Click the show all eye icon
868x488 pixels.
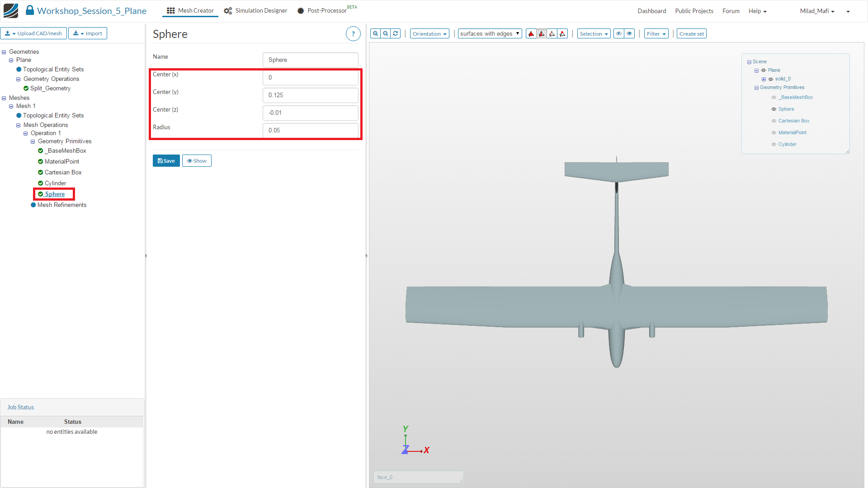pyautogui.click(x=629, y=33)
